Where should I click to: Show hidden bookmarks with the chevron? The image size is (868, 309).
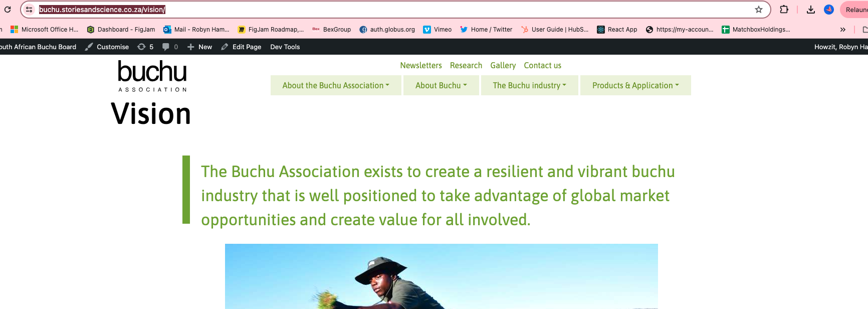pyautogui.click(x=843, y=30)
